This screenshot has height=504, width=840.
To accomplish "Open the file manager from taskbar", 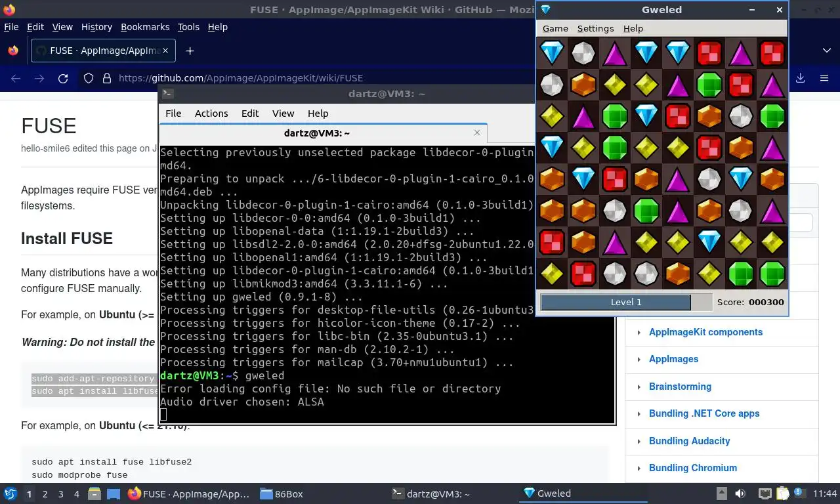I will tap(94, 493).
